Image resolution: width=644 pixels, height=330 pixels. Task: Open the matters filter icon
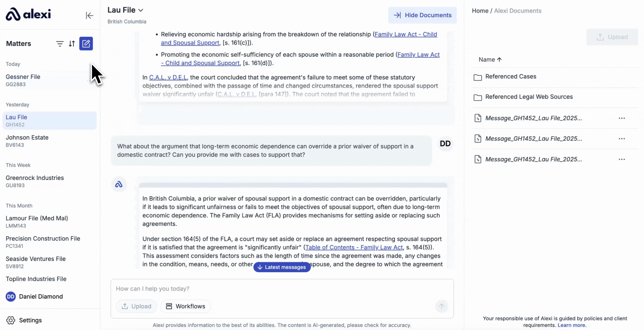tap(60, 44)
